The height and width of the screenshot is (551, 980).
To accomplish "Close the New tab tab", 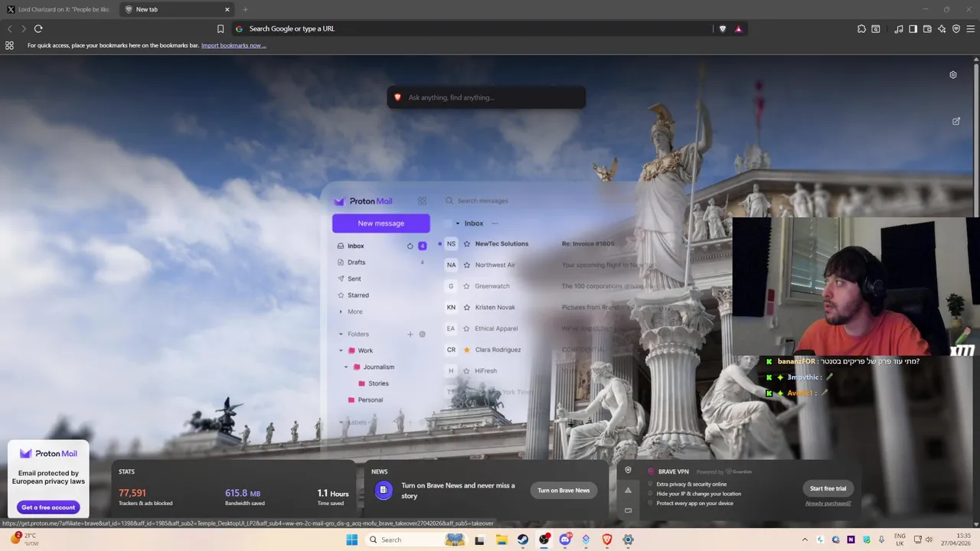I will coord(227,9).
